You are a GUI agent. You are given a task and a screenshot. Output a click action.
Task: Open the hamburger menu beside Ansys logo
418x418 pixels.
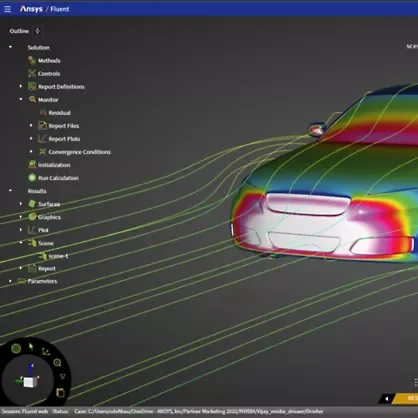pyautogui.click(x=7, y=9)
